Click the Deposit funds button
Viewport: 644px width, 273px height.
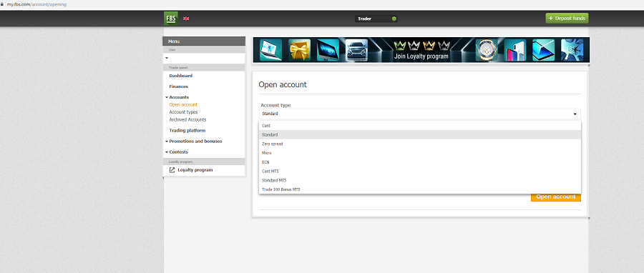click(567, 19)
